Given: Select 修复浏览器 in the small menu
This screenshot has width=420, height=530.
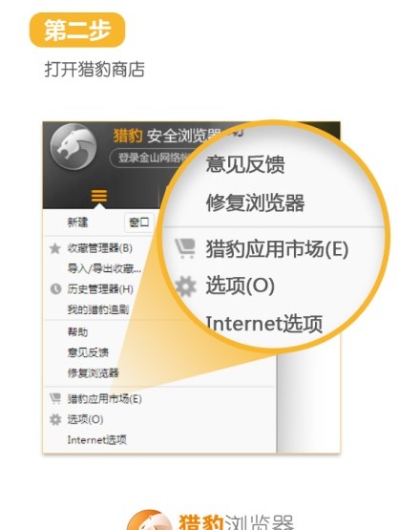Looking at the screenshot, I should pos(94,372).
